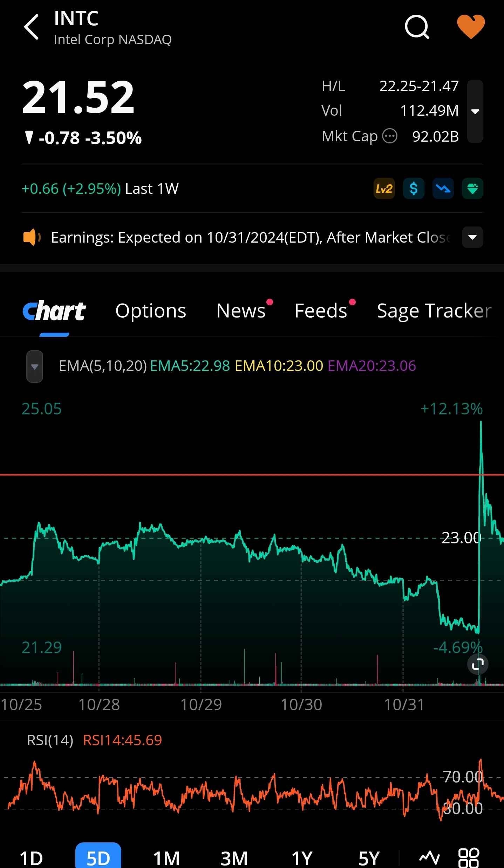Image resolution: width=504 pixels, height=868 pixels.
Task: Tap the 10/29 date marker
Action: pyautogui.click(x=201, y=705)
